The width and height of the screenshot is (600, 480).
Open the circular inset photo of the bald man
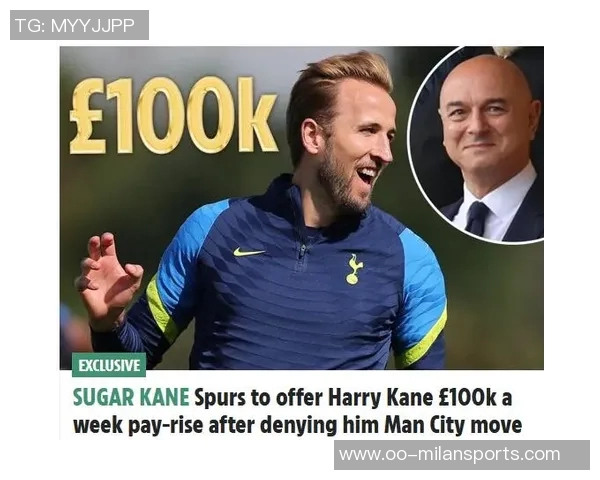[x=476, y=144]
